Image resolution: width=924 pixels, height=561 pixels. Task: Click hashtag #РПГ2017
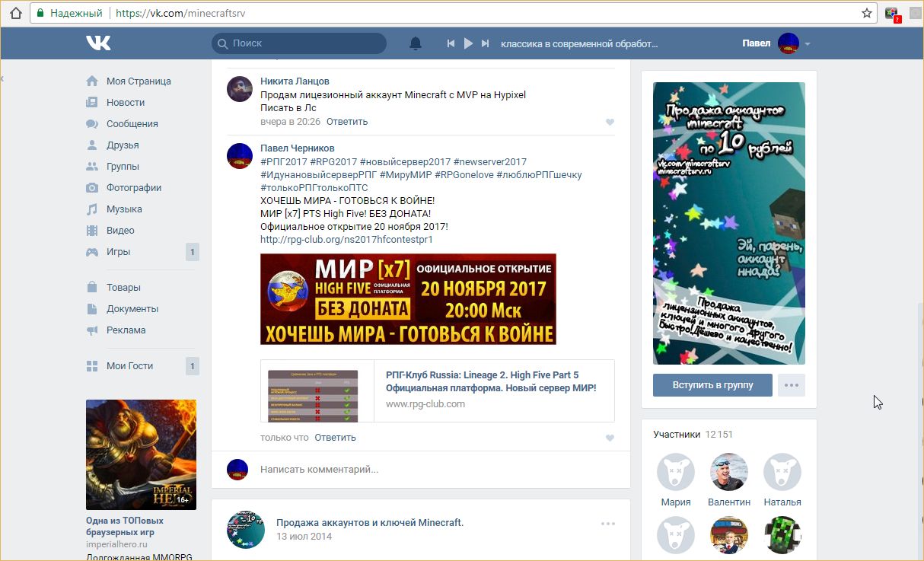[285, 161]
